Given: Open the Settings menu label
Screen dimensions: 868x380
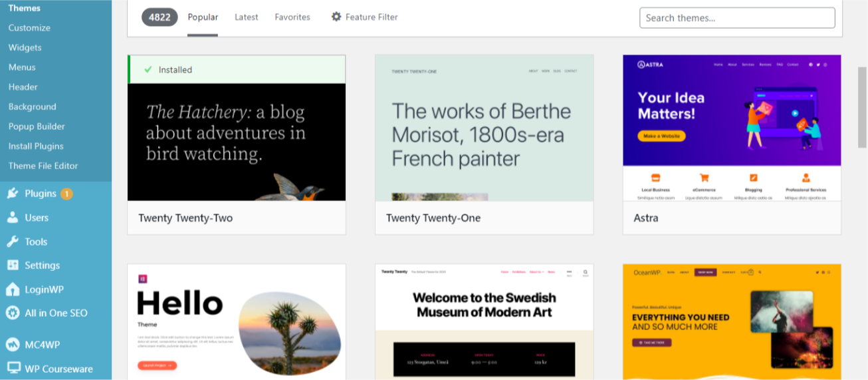Looking at the screenshot, I should pos(43,265).
